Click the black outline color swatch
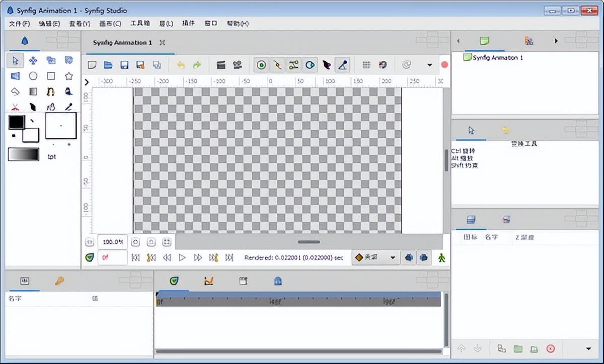Viewport: 604px width, 364px height. coord(16,122)
